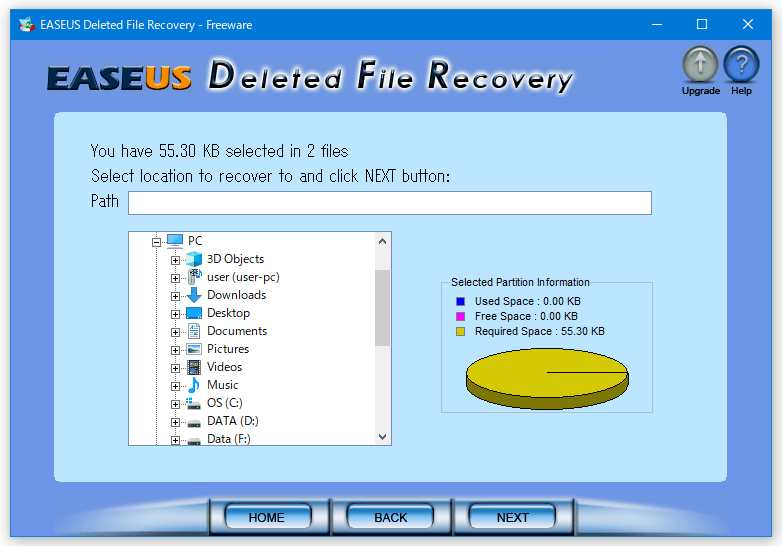Click the Data (F:) drive icon
The image size is (782, 546).
coord(194,440)
